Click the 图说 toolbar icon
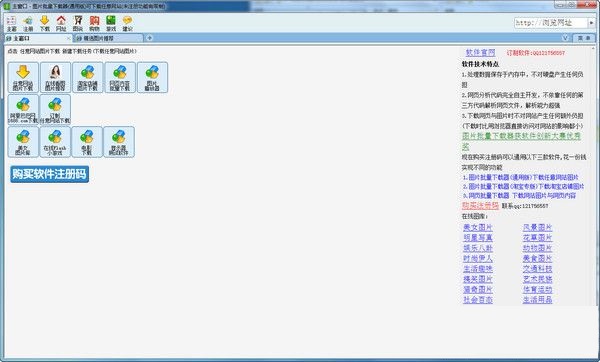This screenshot has height=362, width=600. (78, 24)
